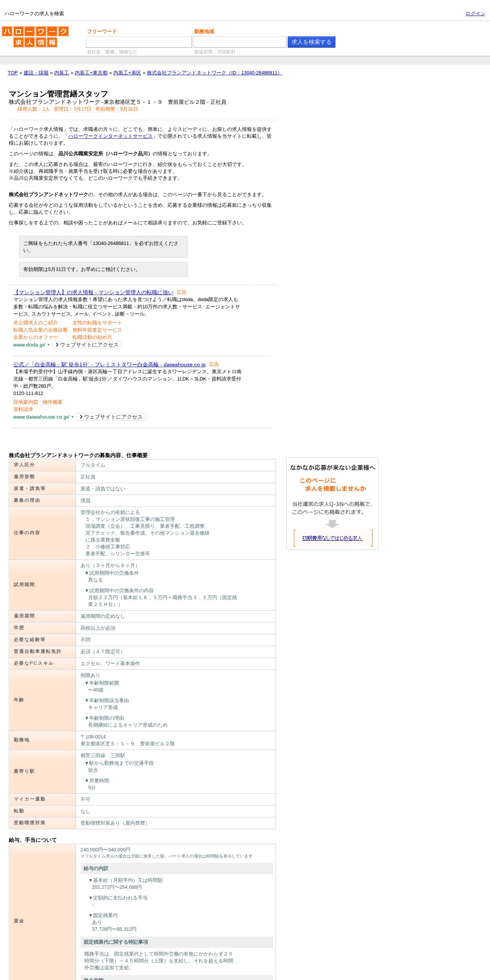Click phone number 0120-111-812

pyautogui.click(x=28, y=393)
